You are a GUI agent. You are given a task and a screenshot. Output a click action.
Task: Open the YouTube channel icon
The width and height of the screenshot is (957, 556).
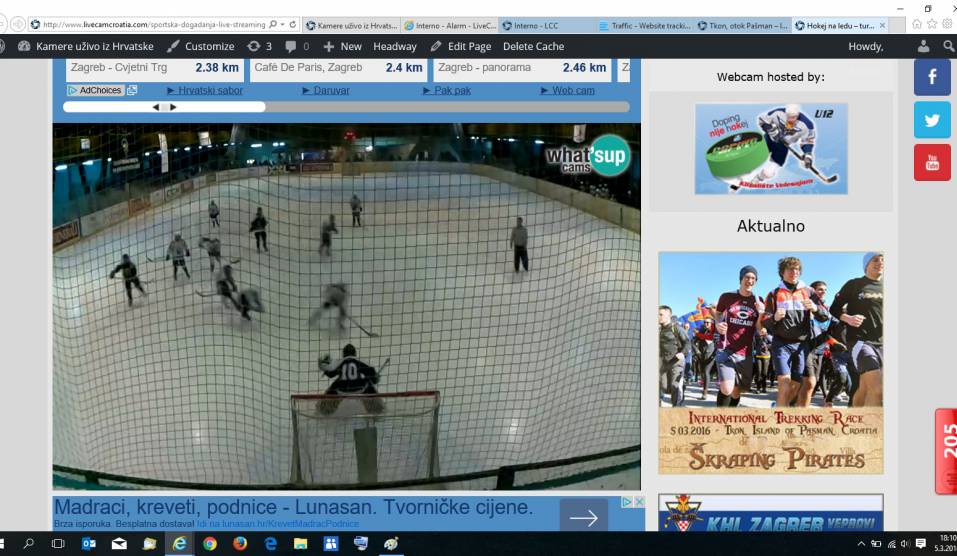[932, 162]
